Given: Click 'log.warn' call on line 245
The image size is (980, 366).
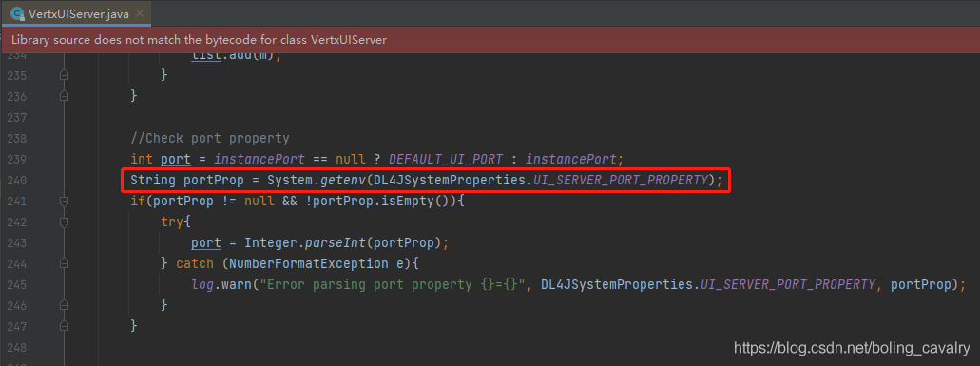Looking at the screenshot, I should pos(221,285).
